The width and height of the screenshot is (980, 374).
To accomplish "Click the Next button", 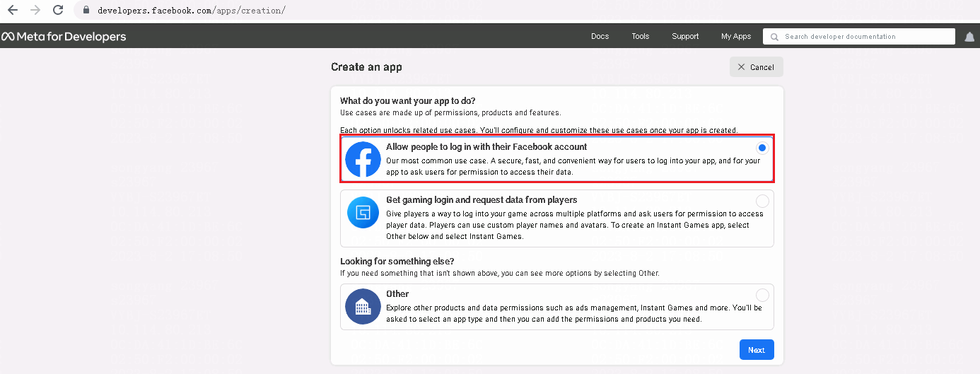I will (x=757, y=350).
